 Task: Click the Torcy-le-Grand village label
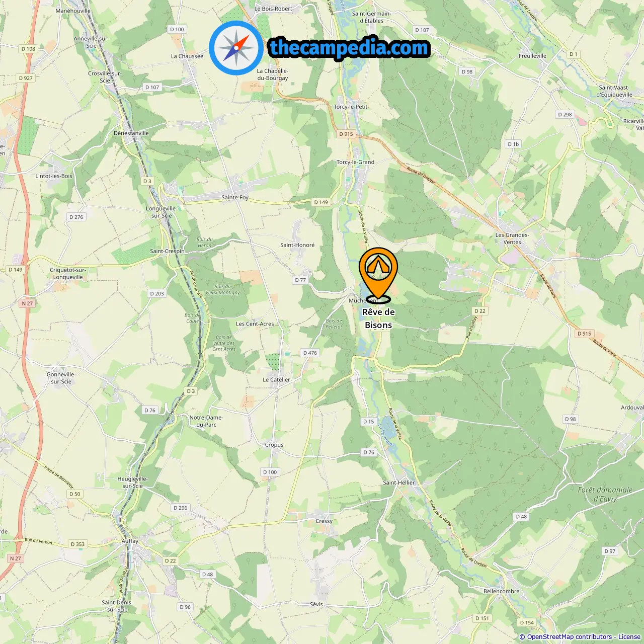tap(355, 162)
